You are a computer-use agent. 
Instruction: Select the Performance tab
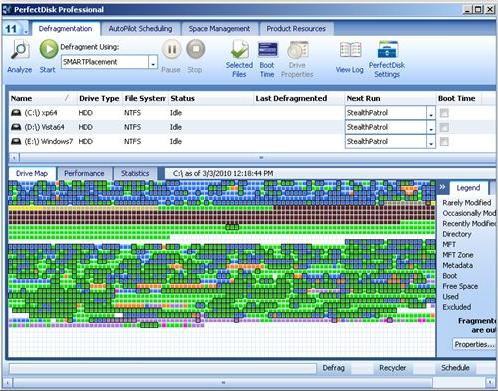point(84,174)
